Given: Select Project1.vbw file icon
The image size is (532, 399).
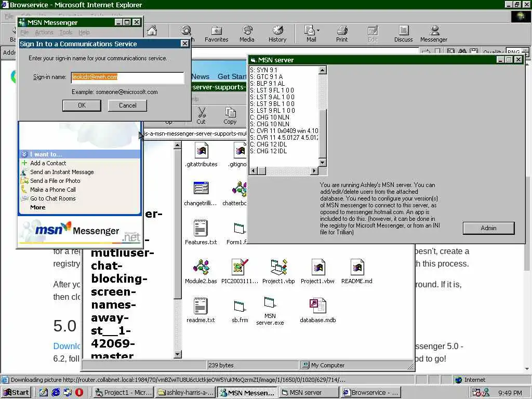Looking at the screenshot, I should coord(317,271).
